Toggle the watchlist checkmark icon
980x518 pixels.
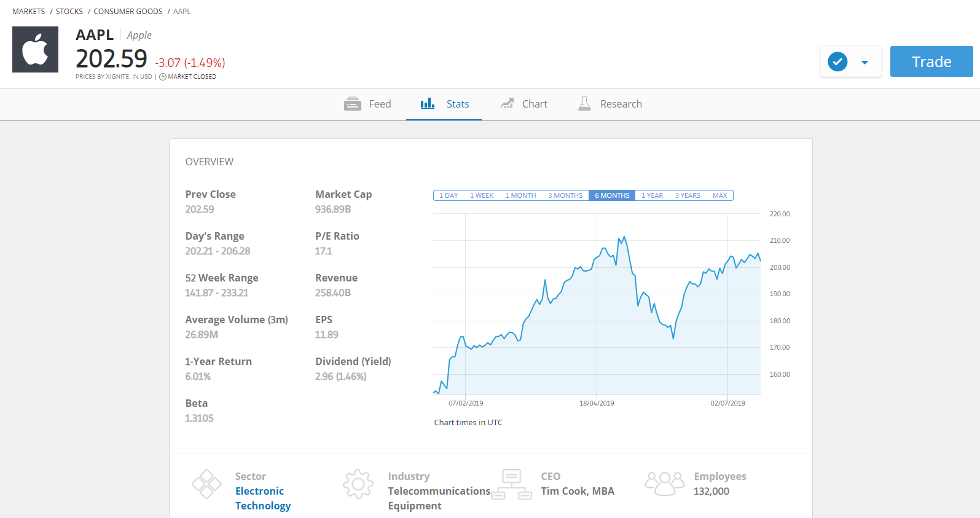pos(837,61)
